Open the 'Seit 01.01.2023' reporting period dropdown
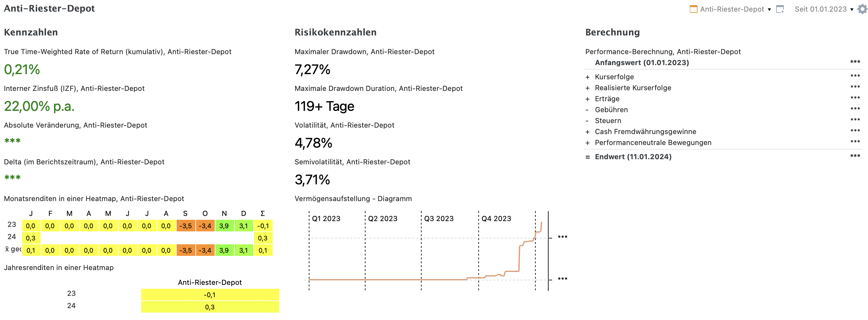This screenshot has height=320, width=868. pyautogui.click(x=823, y=9)
